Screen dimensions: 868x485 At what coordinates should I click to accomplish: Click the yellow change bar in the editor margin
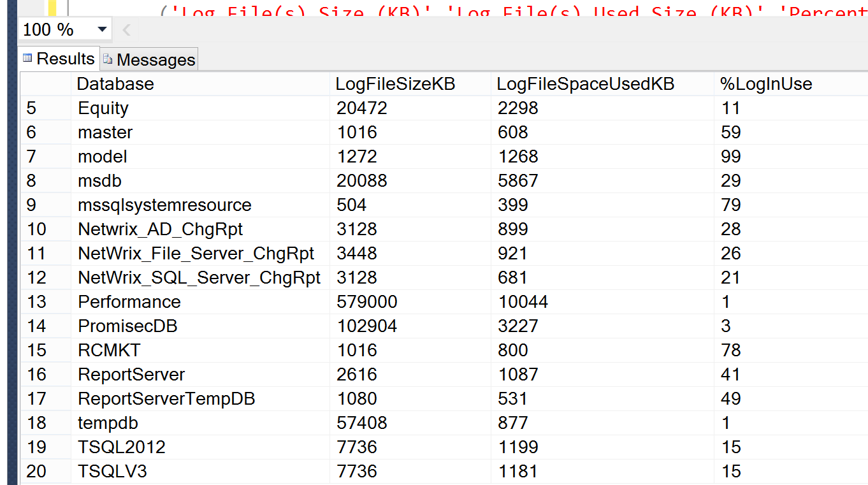click(52, 9)
